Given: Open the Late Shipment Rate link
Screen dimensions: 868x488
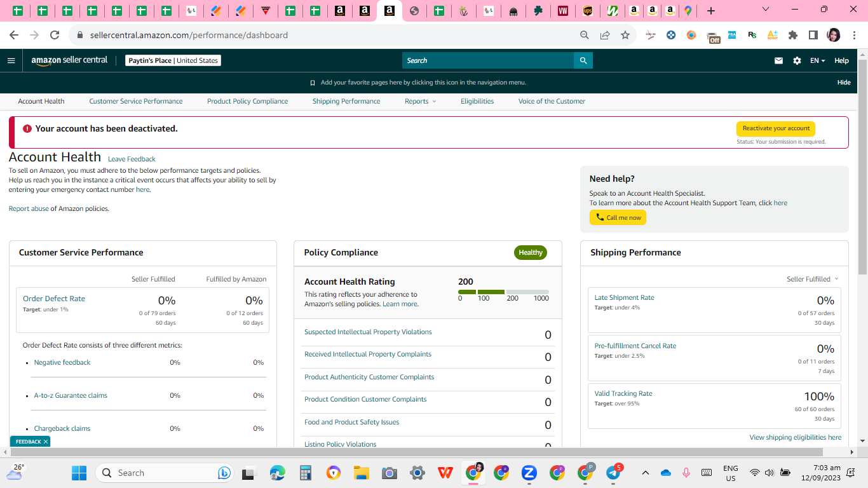Looking at the screenshot, I should pos(624,297).
